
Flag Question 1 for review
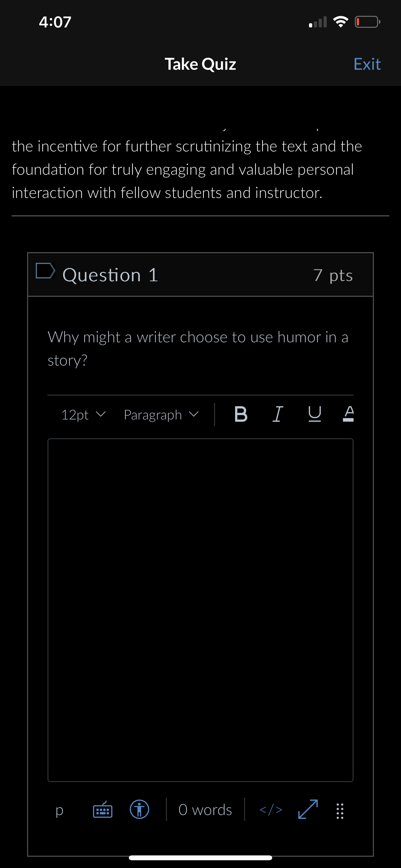tap(46, 271)
